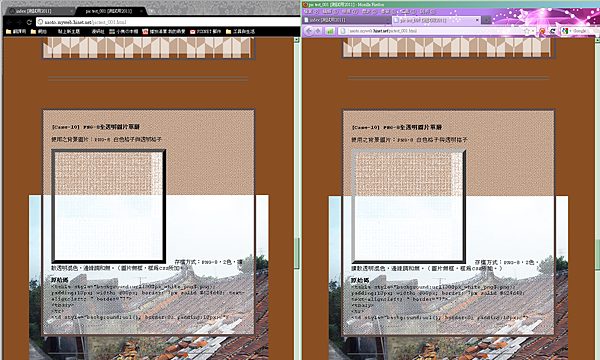
Task: Click the Firefox logo in the title bar
Action: tap(305, 4)
